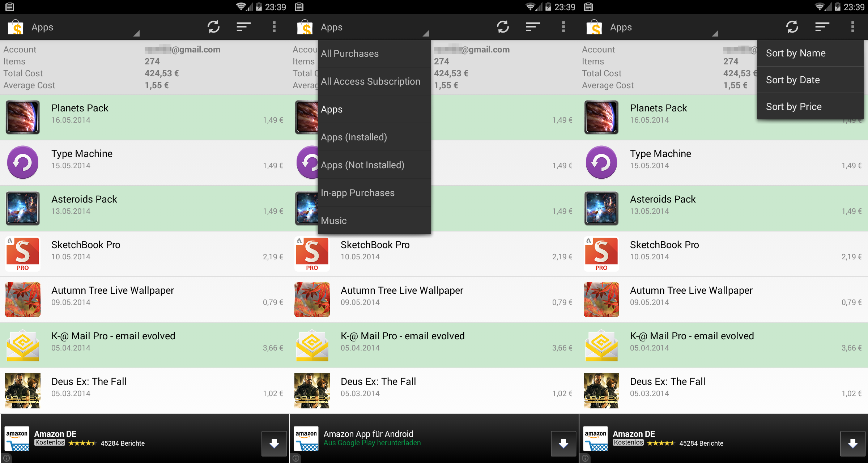Open overflow menu in middle screen toolbar
The image size is (868, 463).
click(563, 27)
